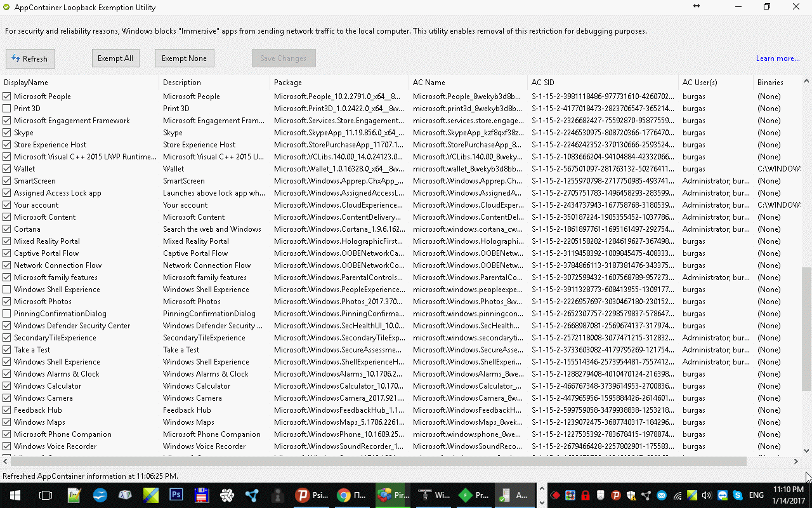Toggle the Windows Maps checkbox

7,422
